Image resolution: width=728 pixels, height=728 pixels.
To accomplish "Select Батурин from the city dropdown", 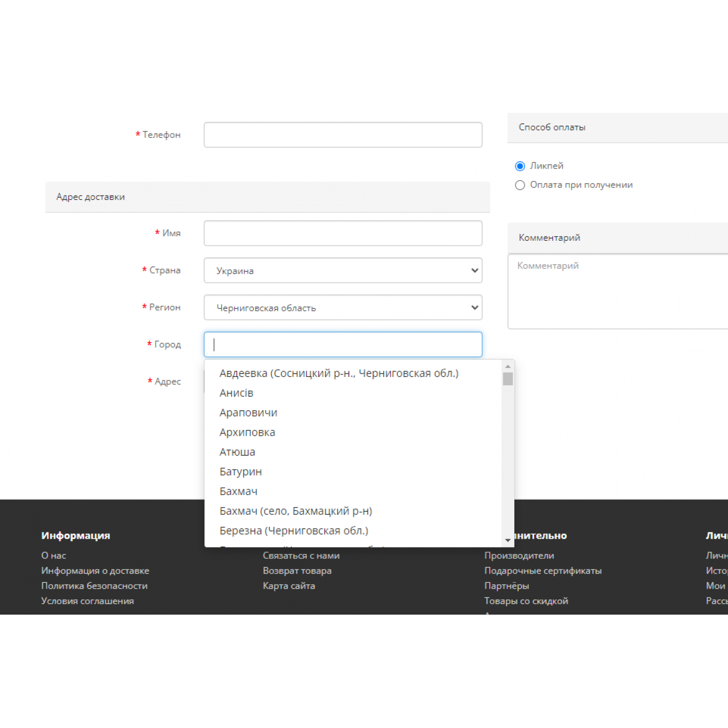I will pos(241,472).
